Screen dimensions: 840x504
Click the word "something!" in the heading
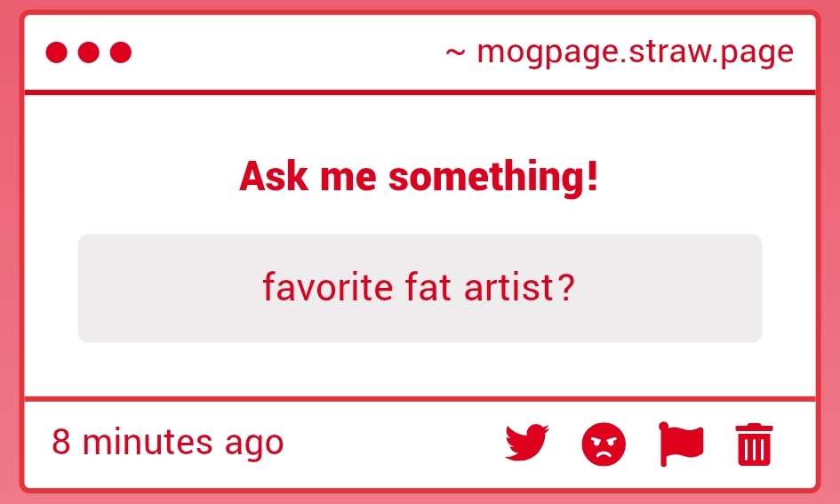(x=493, y=177)
